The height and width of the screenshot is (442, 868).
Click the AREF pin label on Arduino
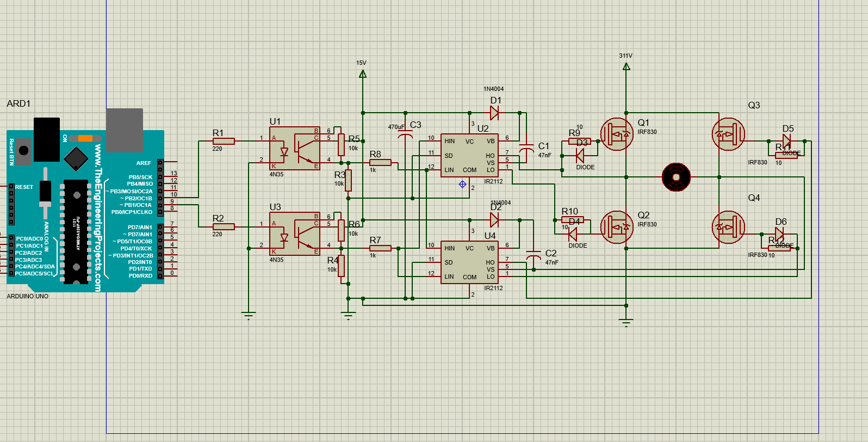click(x=144, y=163)
